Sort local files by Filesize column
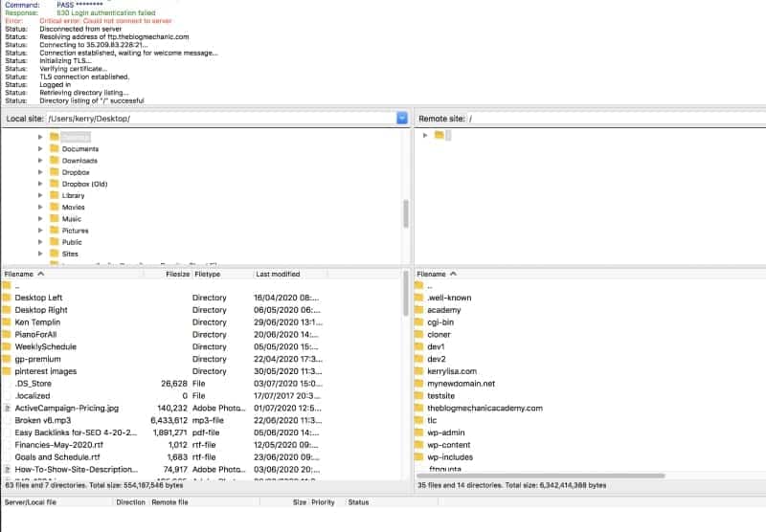Viewport: 766px width, 532px height. click(x=177, y=275)
